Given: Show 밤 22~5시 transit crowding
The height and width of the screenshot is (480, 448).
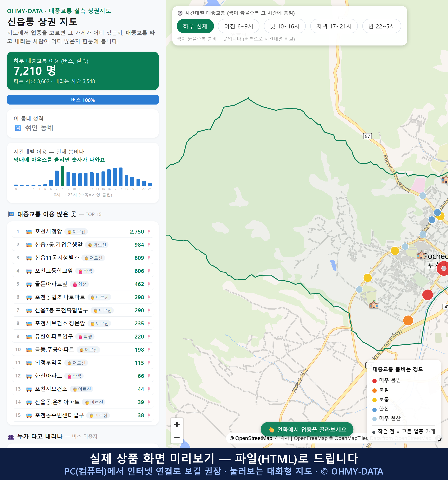Looking at the screenshot, I should [381, 26].
